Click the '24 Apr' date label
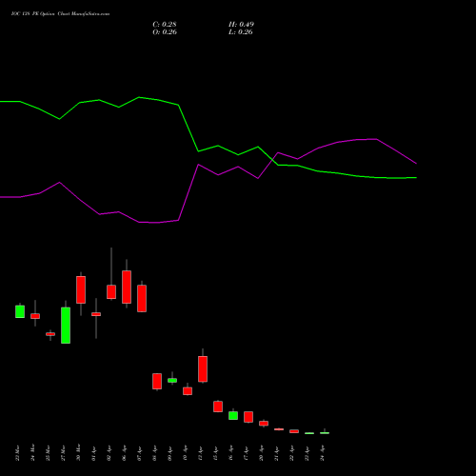The image size is (476, 476). (323, 453)
